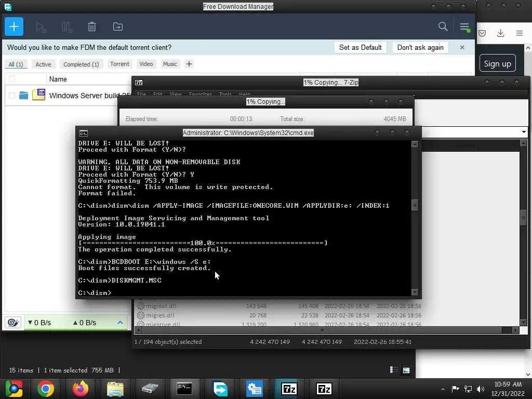Toggle snail speed-limit mode in FDM
Screen dimensions: 532x399
click(x=13, y=322)
